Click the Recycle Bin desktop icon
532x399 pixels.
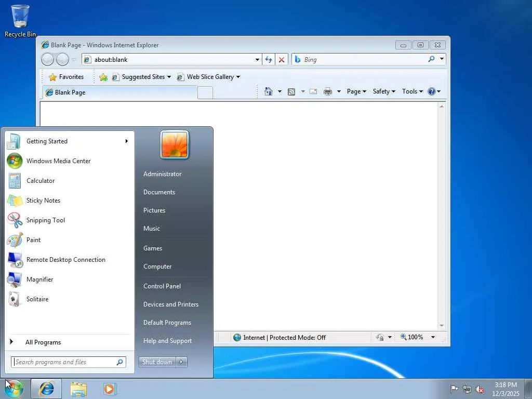coord(20,21)
